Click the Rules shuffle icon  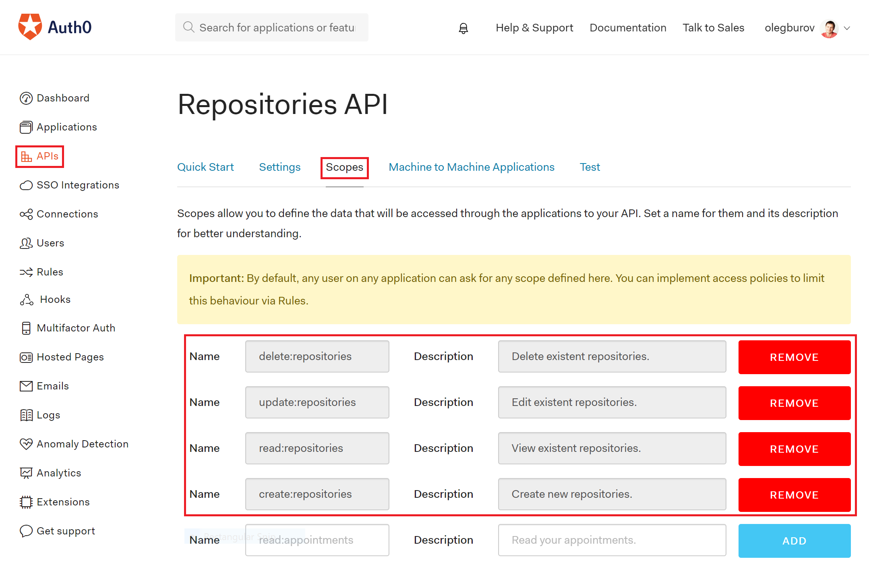pyautogui.click(x=26, y=272)
